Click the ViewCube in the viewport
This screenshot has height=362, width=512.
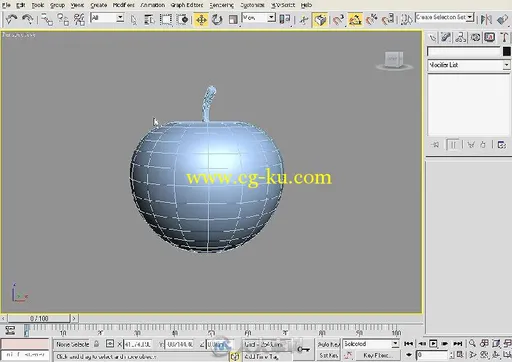tap(394, 60)
